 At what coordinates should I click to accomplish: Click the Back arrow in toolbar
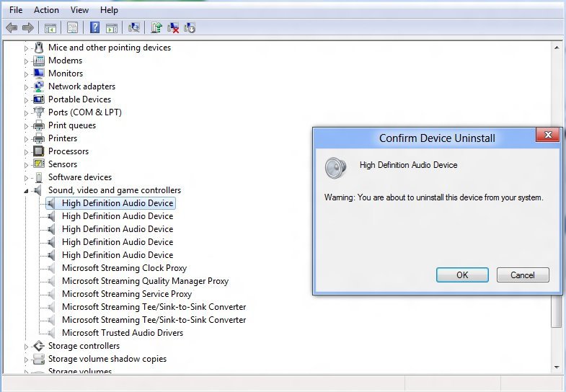[x=12, y=27]
